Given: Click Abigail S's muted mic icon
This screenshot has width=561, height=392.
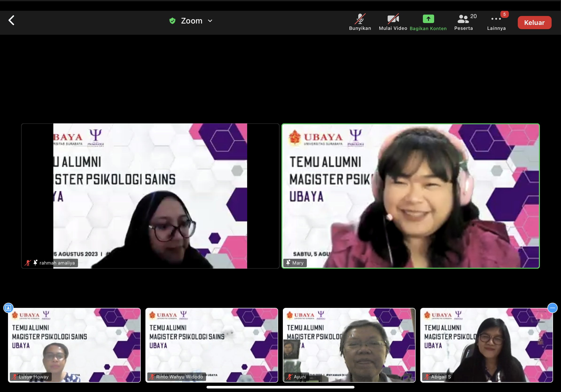Looking at the screenshot, I should click(427, 376).
